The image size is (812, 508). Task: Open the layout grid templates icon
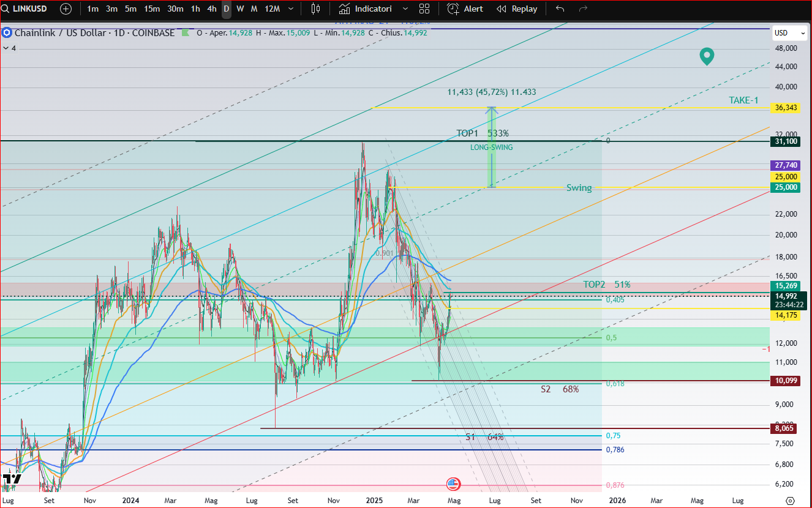tap(424, 9)
